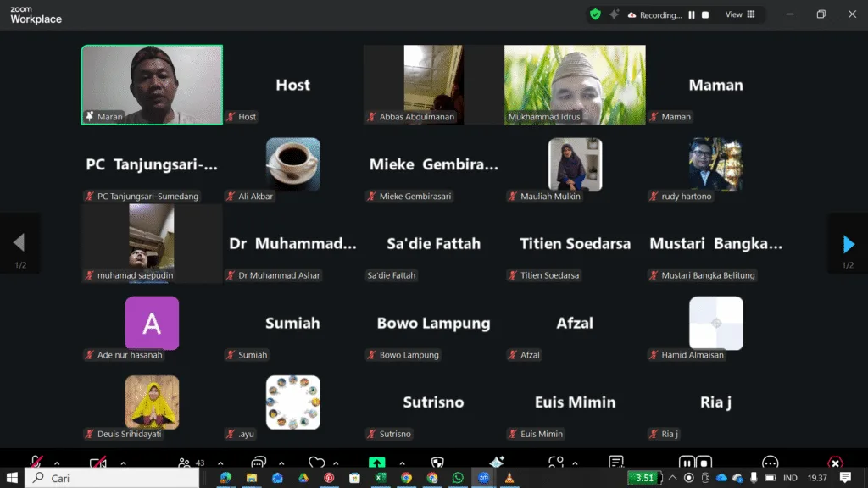Open the Participants panel icon

pos(184,463)
